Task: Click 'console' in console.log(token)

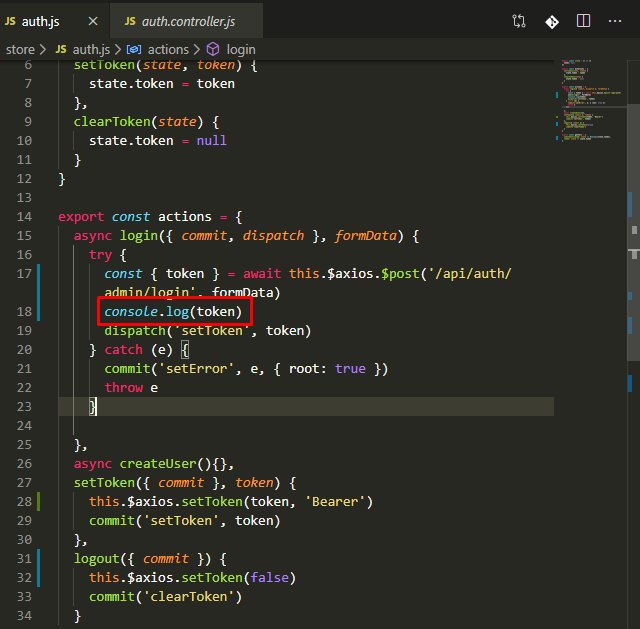Action: click(131, 312)
